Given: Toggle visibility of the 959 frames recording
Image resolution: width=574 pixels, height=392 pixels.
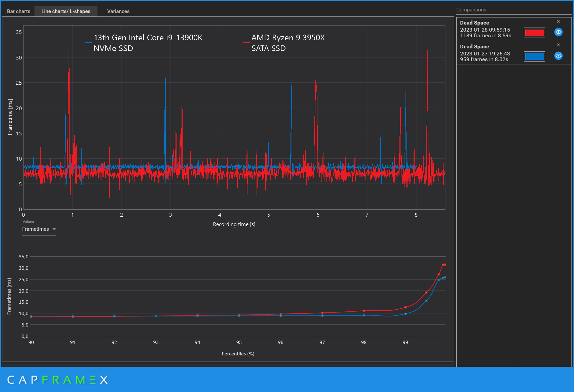Looking at the screenshot, I should [558, 56].
